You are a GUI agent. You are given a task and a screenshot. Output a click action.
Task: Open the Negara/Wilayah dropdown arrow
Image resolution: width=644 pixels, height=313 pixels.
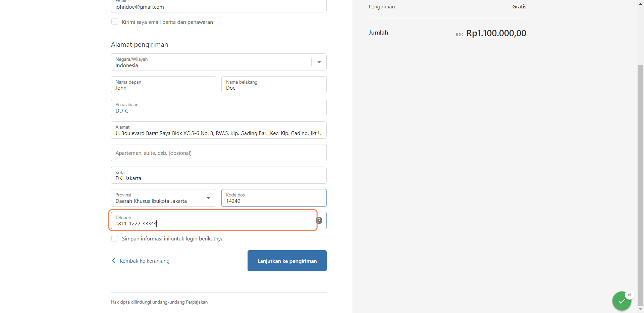tap(319, 62)
